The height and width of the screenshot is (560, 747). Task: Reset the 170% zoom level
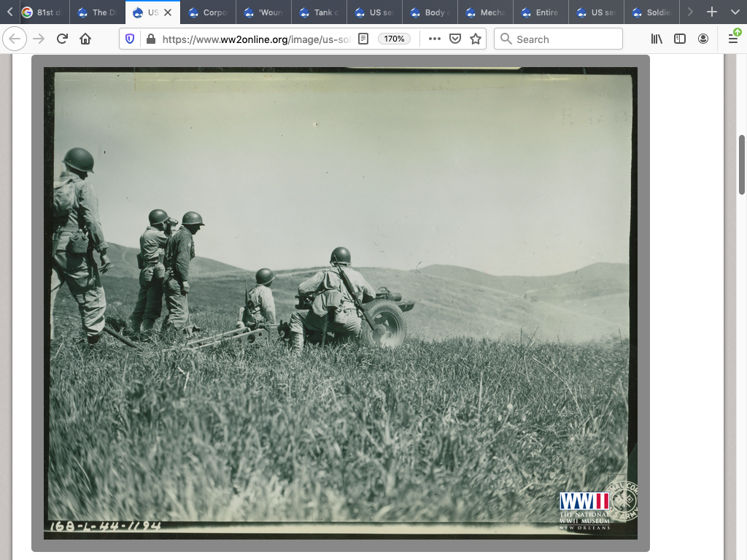click(x=394, y=39)
